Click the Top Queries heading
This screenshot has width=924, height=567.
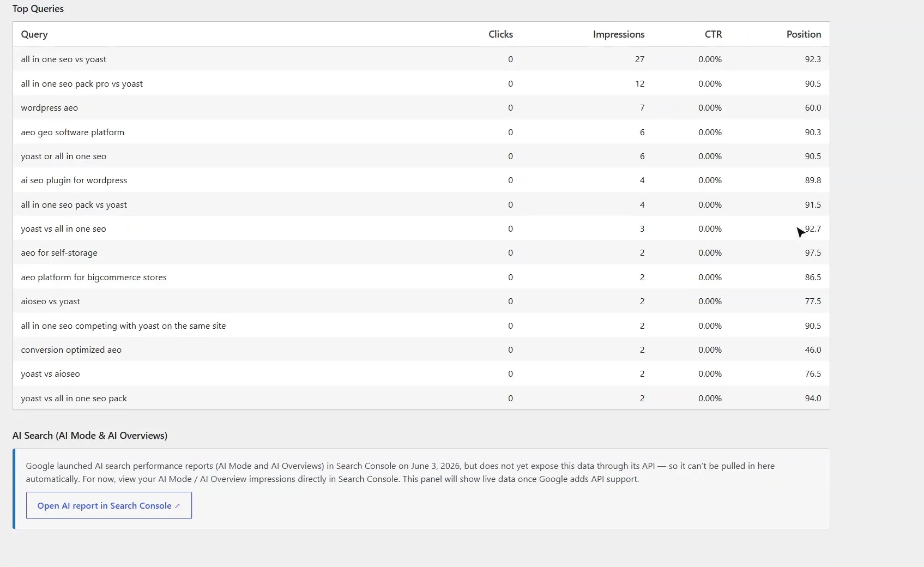38,9
